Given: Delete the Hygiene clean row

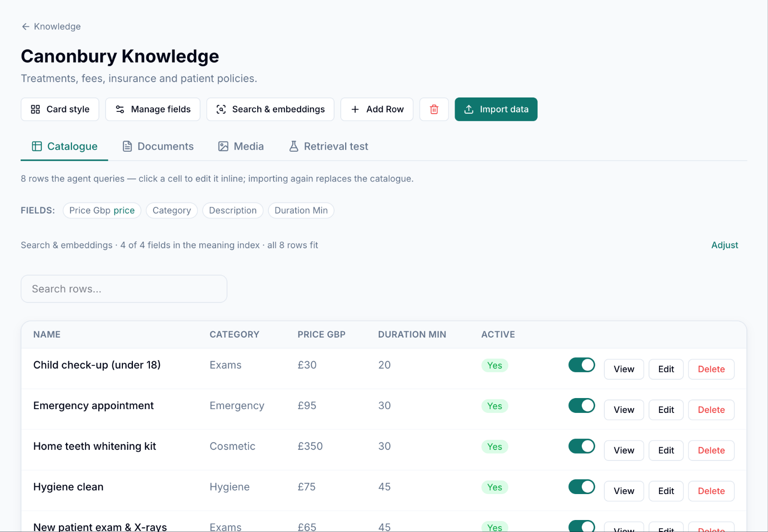Looking at the screenshot, I should pyautogui.click(x=711, y=491).
